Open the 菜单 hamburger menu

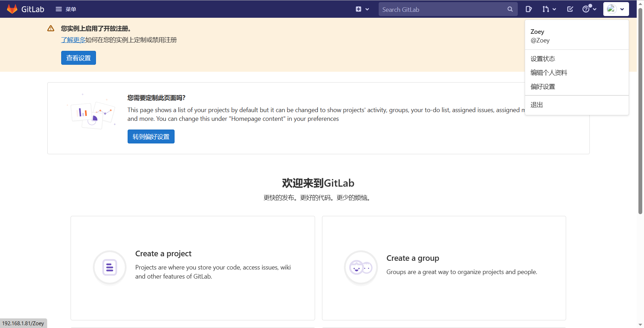(66, 9)
